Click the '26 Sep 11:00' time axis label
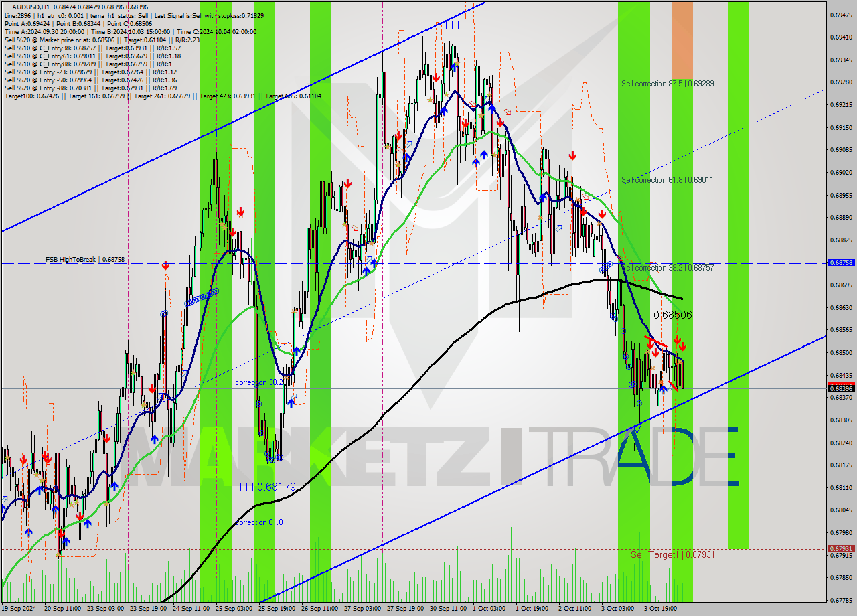Viewport: 857px width, 616px height. coord(320,609)
